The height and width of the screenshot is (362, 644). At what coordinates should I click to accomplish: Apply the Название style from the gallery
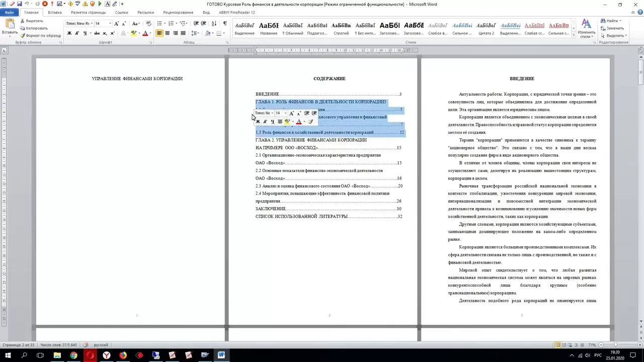coord(269,28)
